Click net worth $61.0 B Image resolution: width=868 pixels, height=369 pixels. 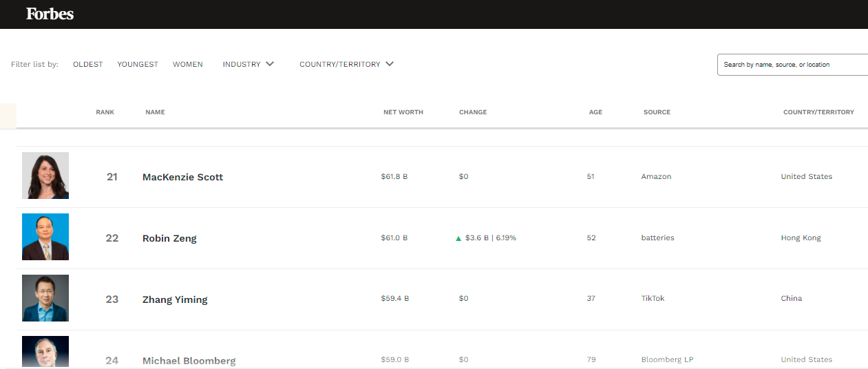point(394,238)
